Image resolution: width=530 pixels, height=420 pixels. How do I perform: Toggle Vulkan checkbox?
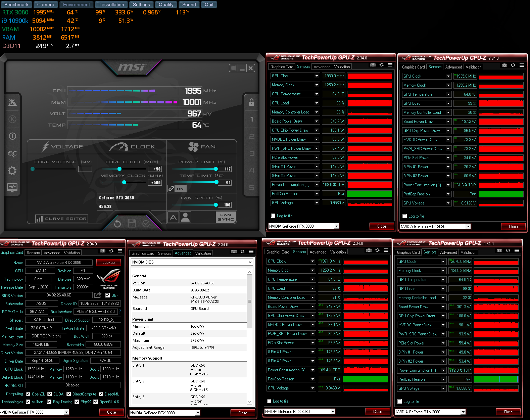coord(28,402)
